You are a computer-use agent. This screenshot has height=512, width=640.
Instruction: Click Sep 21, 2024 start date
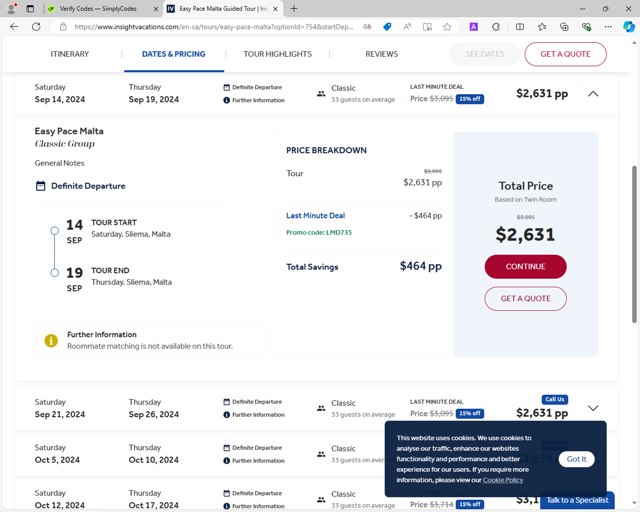coord(60,414)
